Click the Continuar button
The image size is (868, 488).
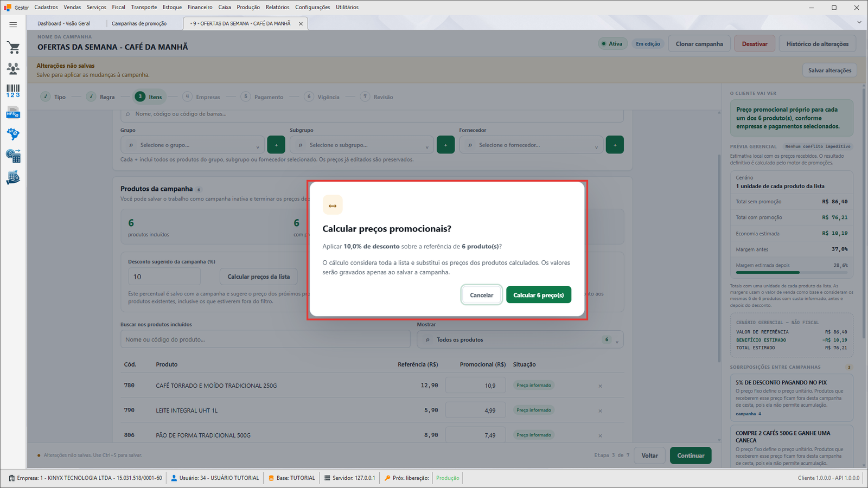691,455
